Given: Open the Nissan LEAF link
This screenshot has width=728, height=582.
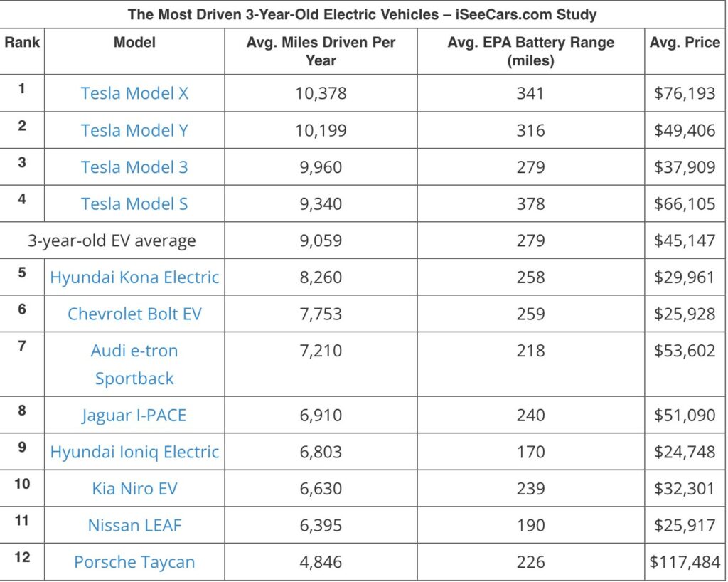Looking at the screenshot, I should 134,525.
